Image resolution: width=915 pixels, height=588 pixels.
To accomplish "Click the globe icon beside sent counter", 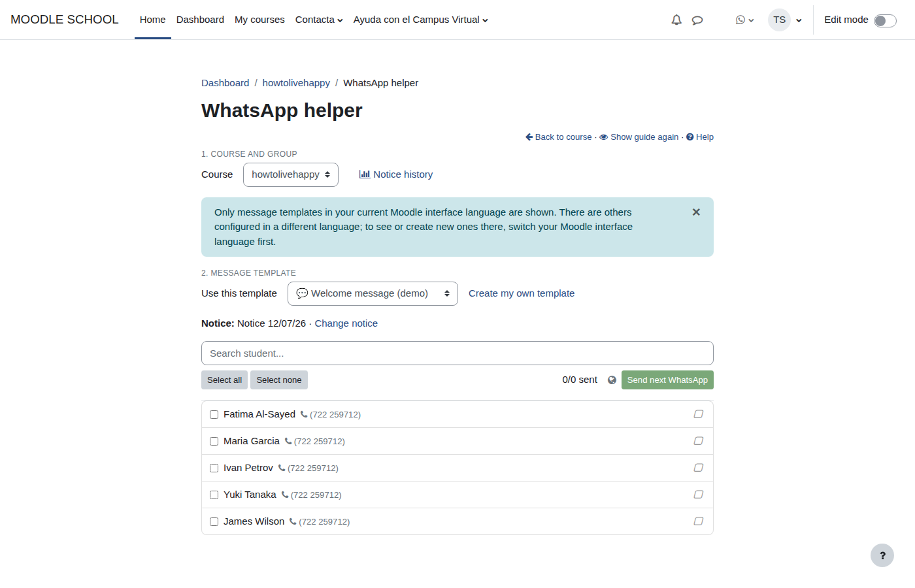I will click(x=612, y=380).
